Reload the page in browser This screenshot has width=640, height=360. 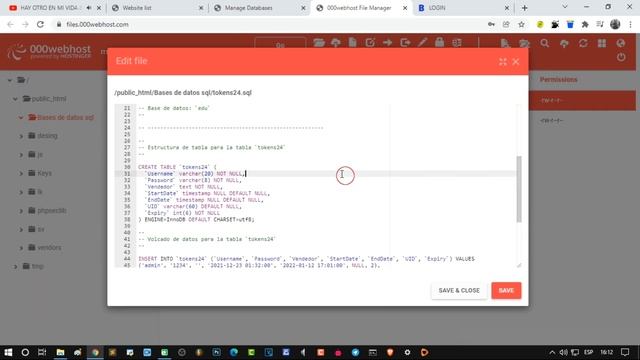pos(40,24)
